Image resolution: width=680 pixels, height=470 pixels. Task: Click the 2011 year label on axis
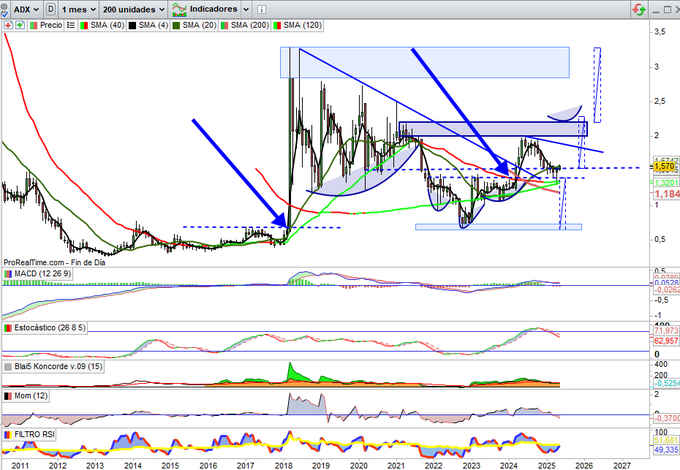click(20, 465)
